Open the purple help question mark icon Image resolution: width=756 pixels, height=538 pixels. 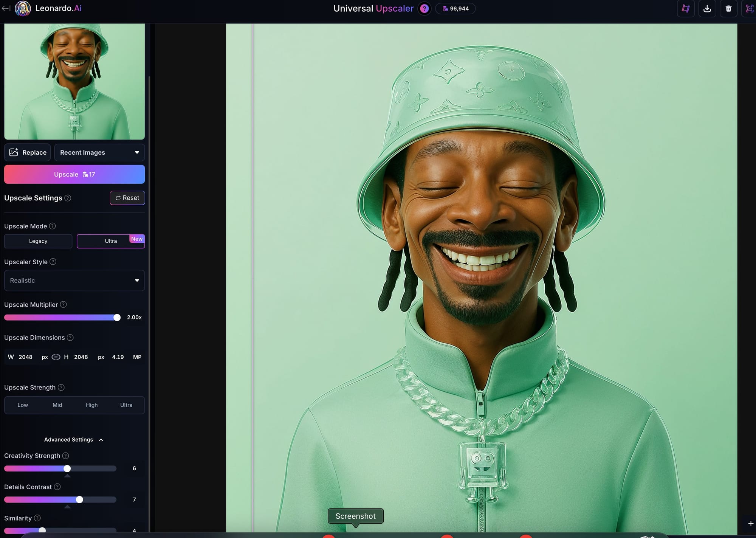pos(424,8)
